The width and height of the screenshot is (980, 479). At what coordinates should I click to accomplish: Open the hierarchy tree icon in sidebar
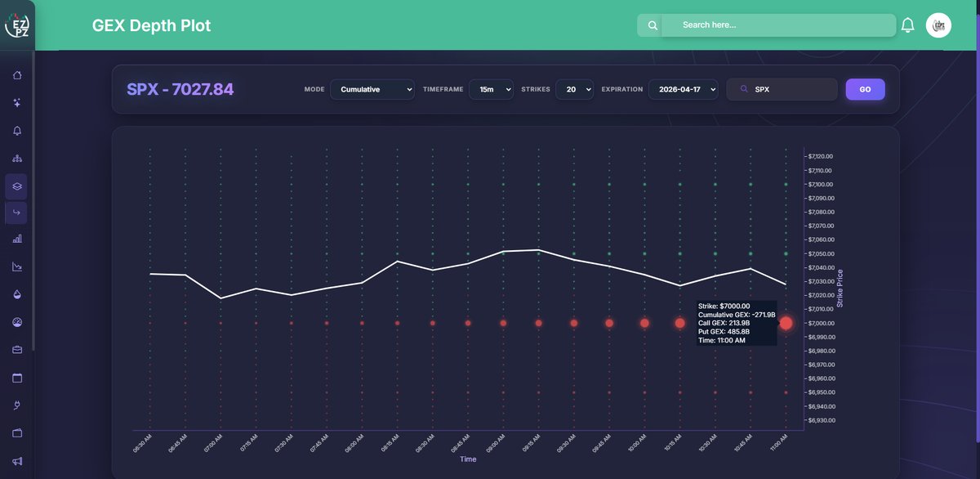click(17, 158)
